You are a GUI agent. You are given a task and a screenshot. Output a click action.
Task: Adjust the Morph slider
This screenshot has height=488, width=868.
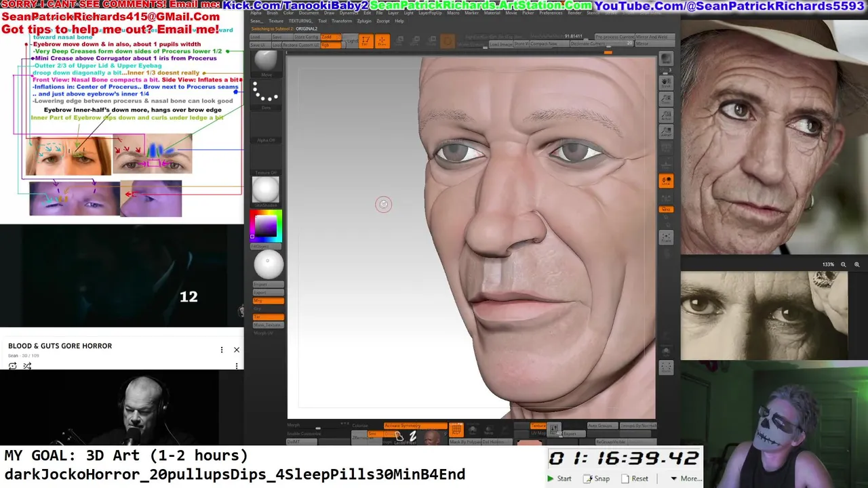(319, 427)
